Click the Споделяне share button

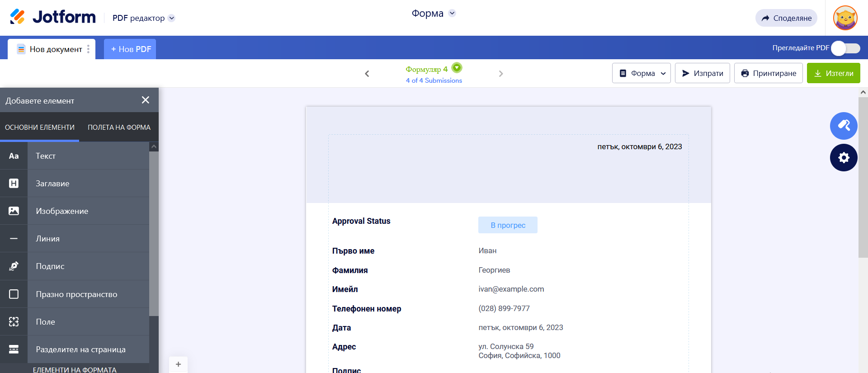click(x=786, y=18)
